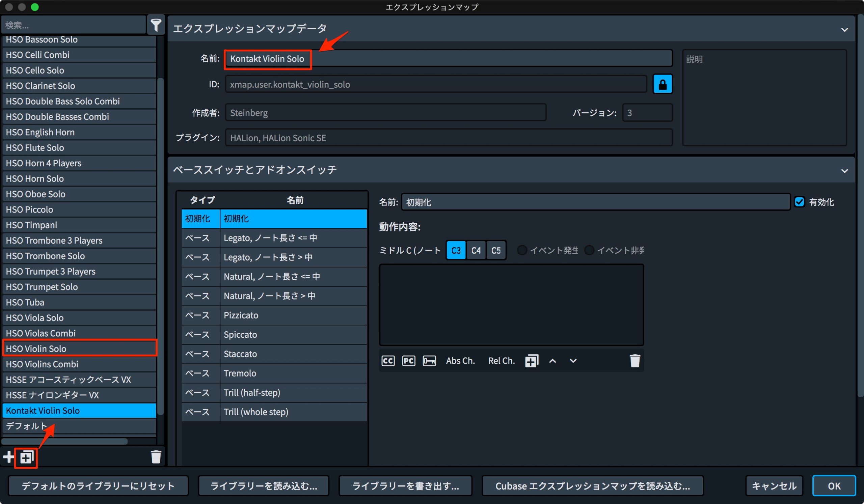Click the 説明 description text area
Screen dimensions: 864x504
tap(764, 97)
